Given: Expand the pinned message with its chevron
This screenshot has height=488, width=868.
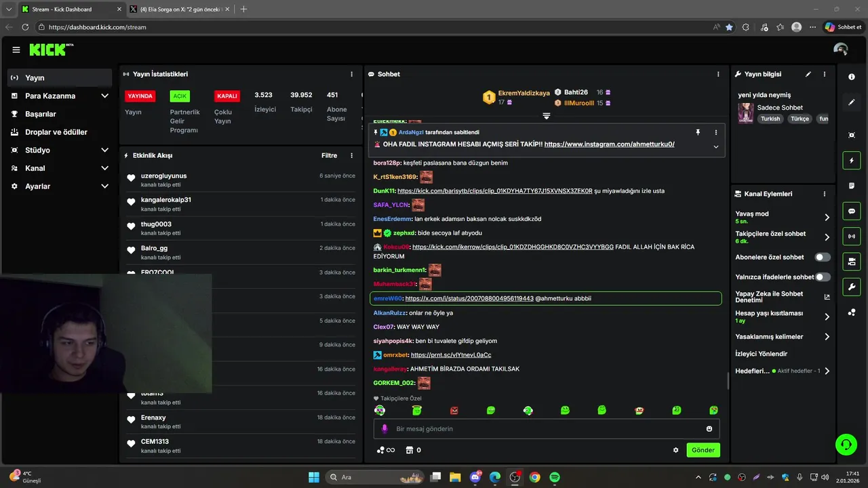Looking at the screenshot, I should (x=715, y=146).
